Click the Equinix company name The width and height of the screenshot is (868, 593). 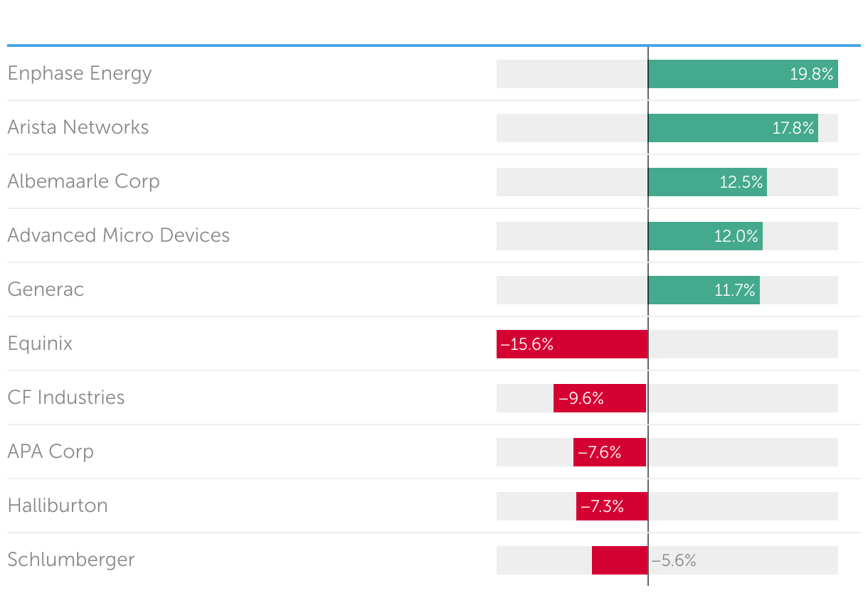(x=40, y=344)
